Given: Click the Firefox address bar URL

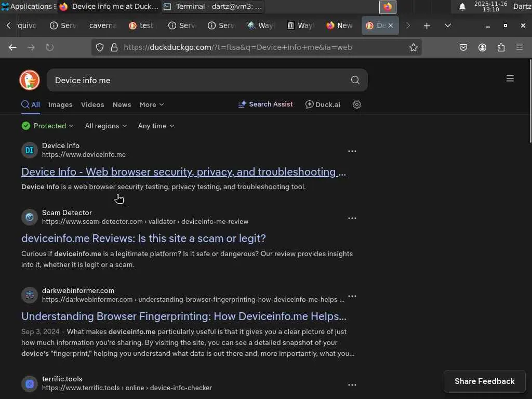Looking at the screenshot, I should click(x=237, y=47).
